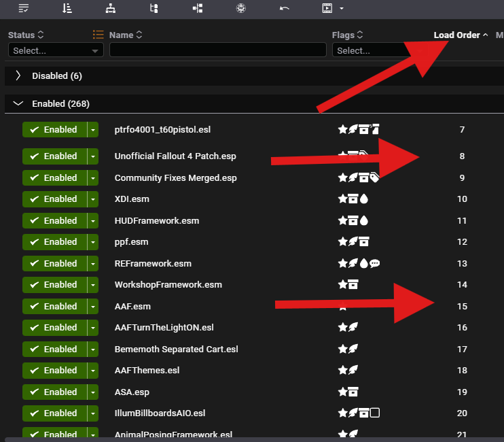Open status dropdown arrow for ASA.esp
The height and width of the screenshot is (442, 504).
[93, 392]
